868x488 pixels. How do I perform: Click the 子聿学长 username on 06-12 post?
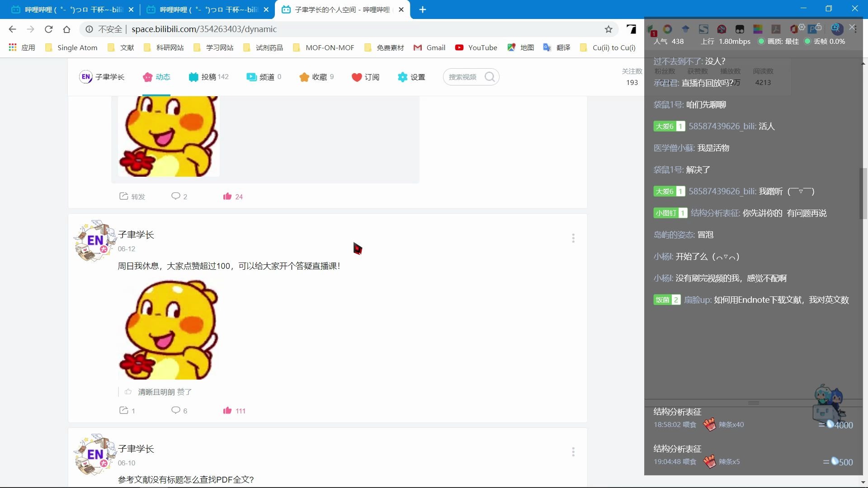(x=136, y=235)
